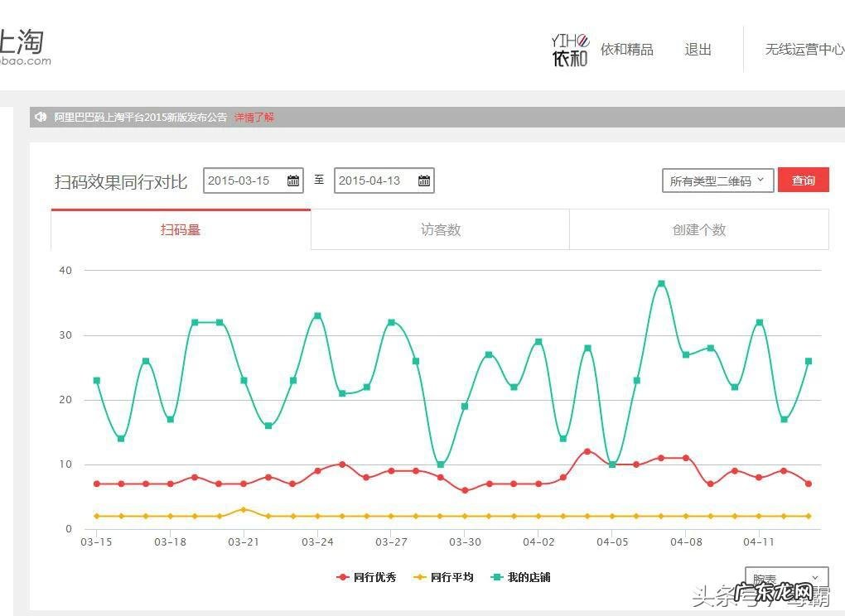845x616 pixels.
Task: Click the peak green data point near 04-07
Action: click(x=660, y=282)
